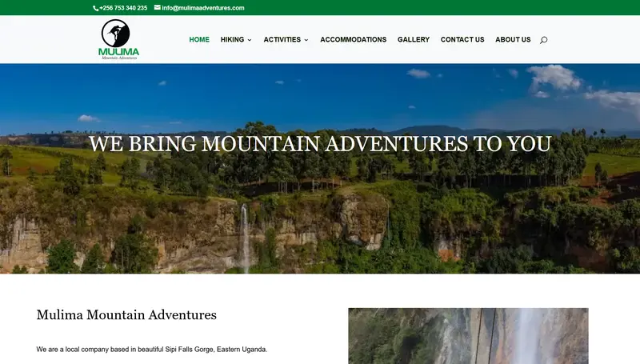Image resolution: width=640 pixels, height=364 pixels.
Task: Click the envelope email icon
Action: point(157,7)
